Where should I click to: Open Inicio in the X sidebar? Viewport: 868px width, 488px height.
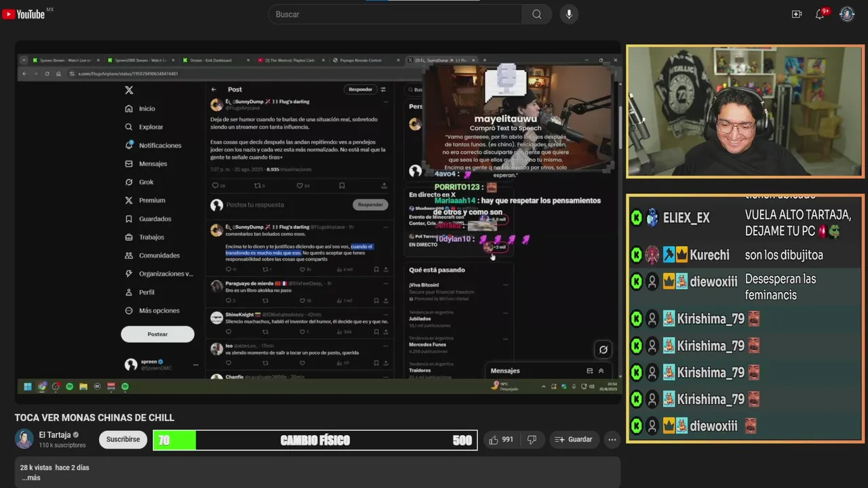[x=140, y=108]
